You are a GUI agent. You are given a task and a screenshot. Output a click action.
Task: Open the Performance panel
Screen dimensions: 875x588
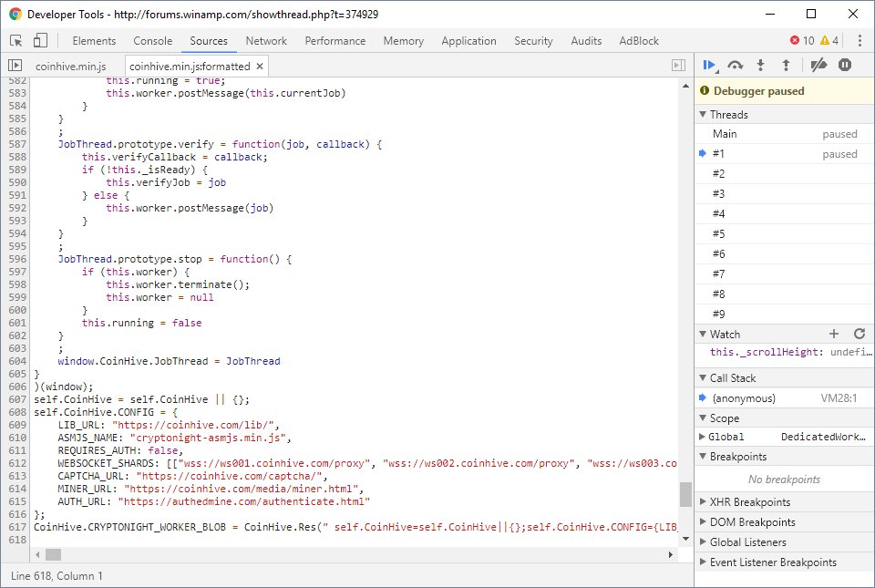[x=335, y=41]
